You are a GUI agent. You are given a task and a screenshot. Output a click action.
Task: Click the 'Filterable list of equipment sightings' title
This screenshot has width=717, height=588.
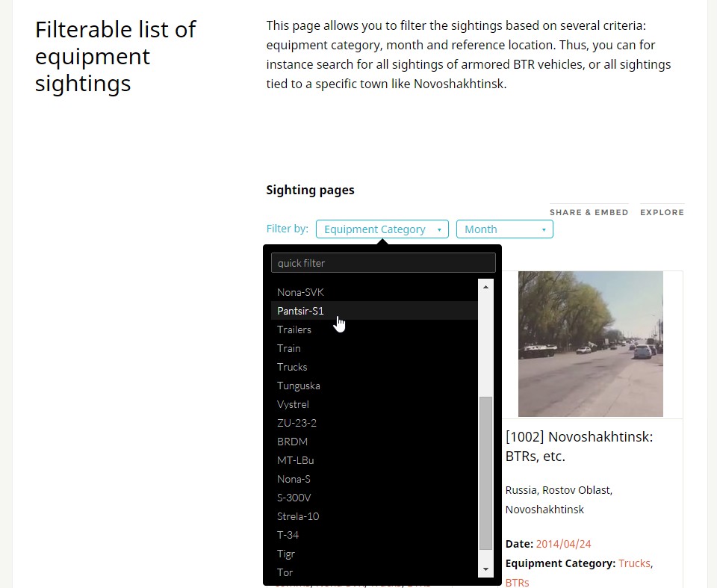(x=116, y=56)
